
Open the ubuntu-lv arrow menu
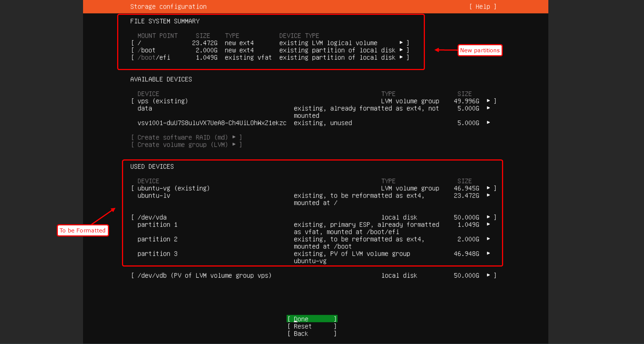(488, 195)
